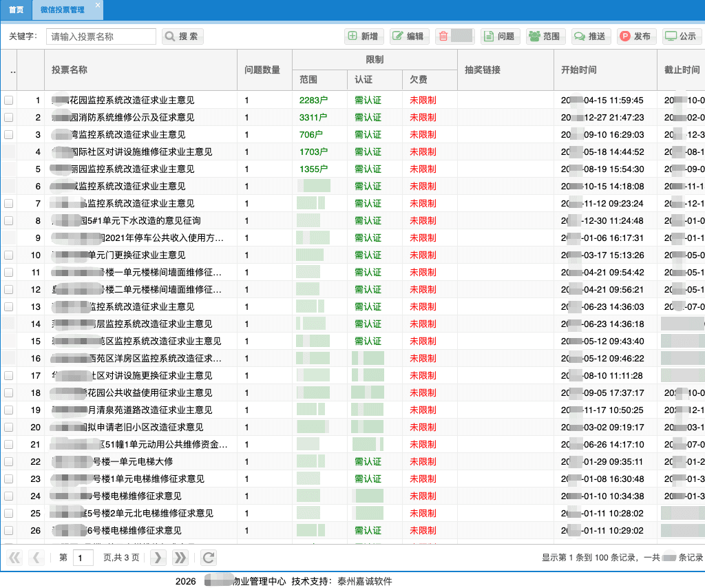Tick the checkbox for row 26
This screenshot has height=588, width=705.
(8, 530)
